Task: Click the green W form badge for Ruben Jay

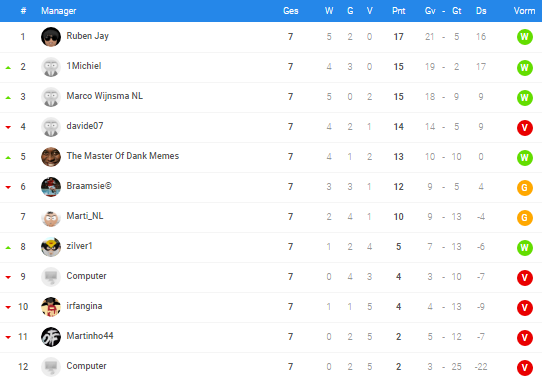Action: click(x=524, y=37)
